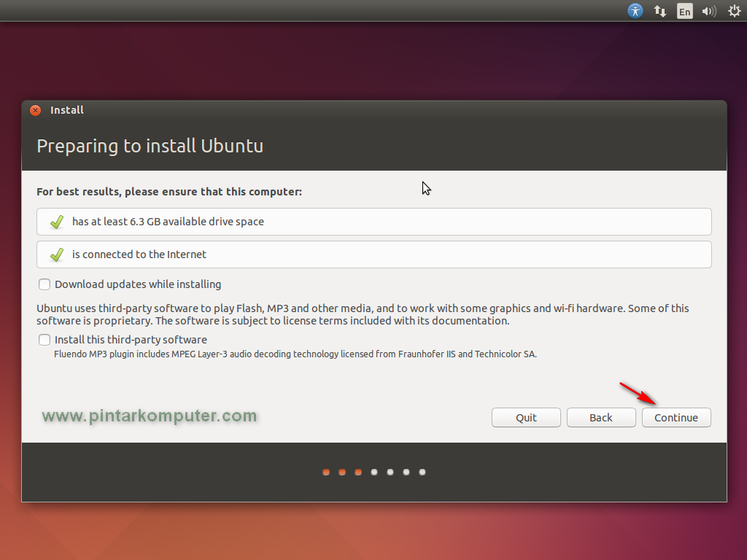Open the system gear menu
Image resolution: width=747 pixels, height=560 pixels.
[734, 11]
